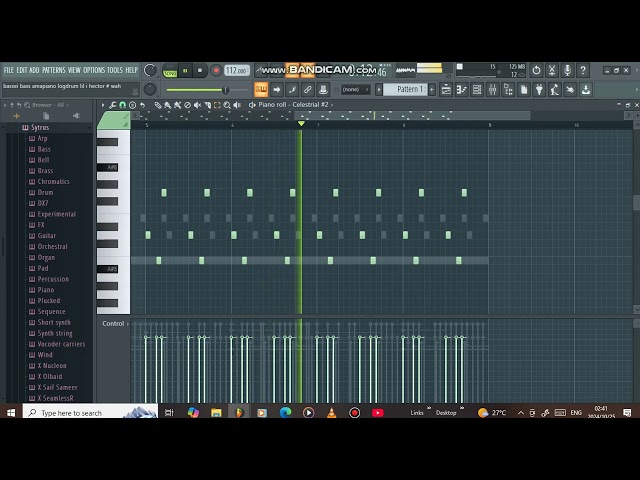This screenshot has width=640, height=480.
Task: Open piano roll menu arrow
Action: coord(103,105)
